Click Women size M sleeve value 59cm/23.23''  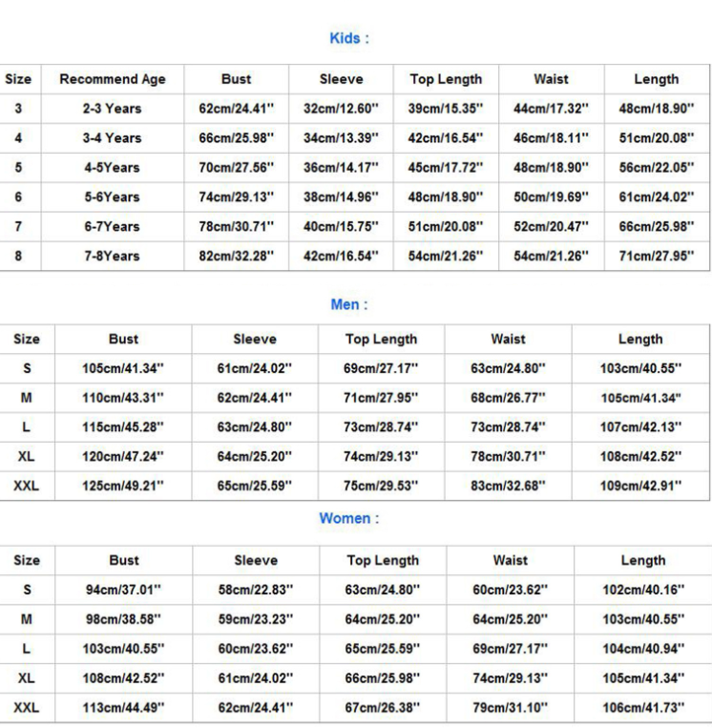pos(256,619)
